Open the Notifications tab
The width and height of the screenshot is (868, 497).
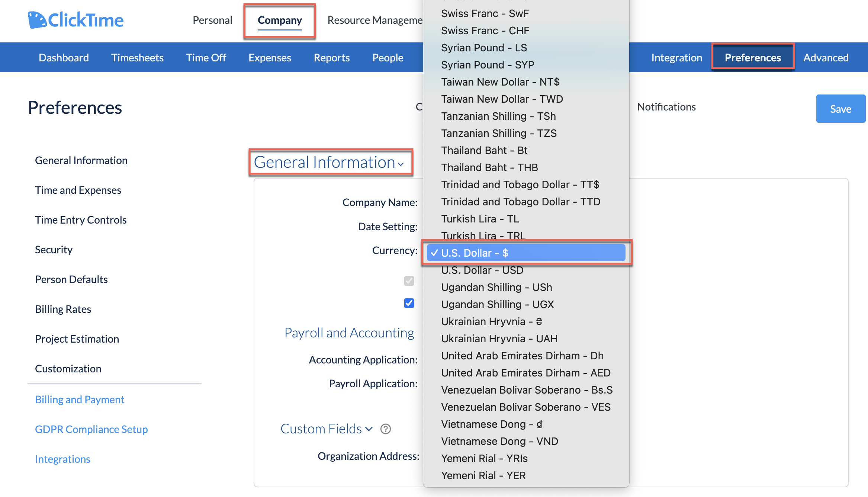[666, 107]
